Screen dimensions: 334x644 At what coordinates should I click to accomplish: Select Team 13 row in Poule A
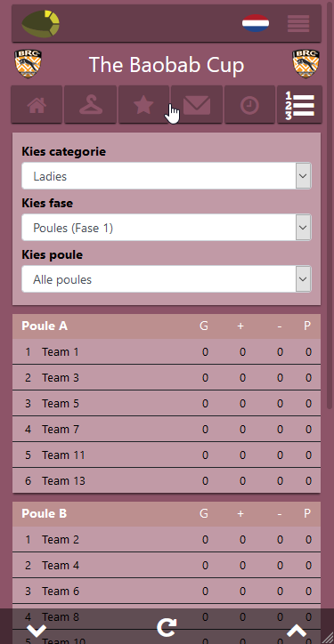(x=167, y=480)
